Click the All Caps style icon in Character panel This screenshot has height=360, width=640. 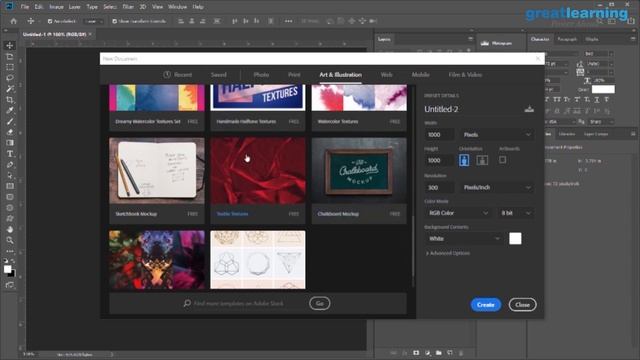tap(557, 100)
